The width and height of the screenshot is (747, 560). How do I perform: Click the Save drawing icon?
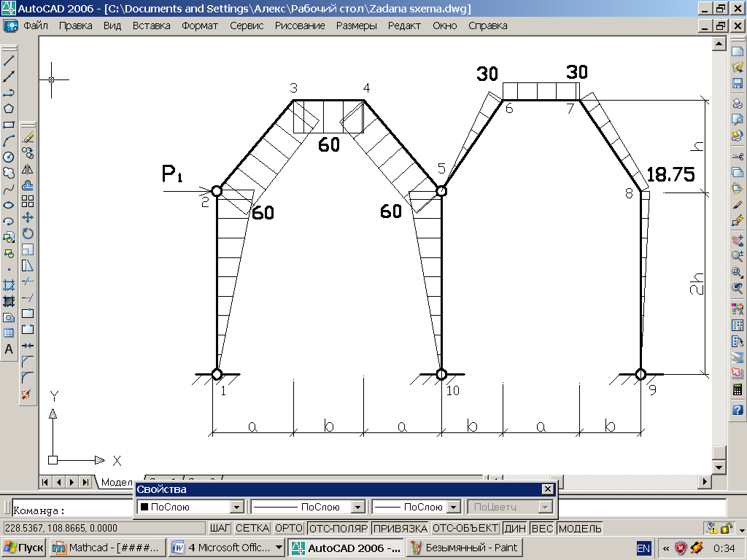(738, 84)
